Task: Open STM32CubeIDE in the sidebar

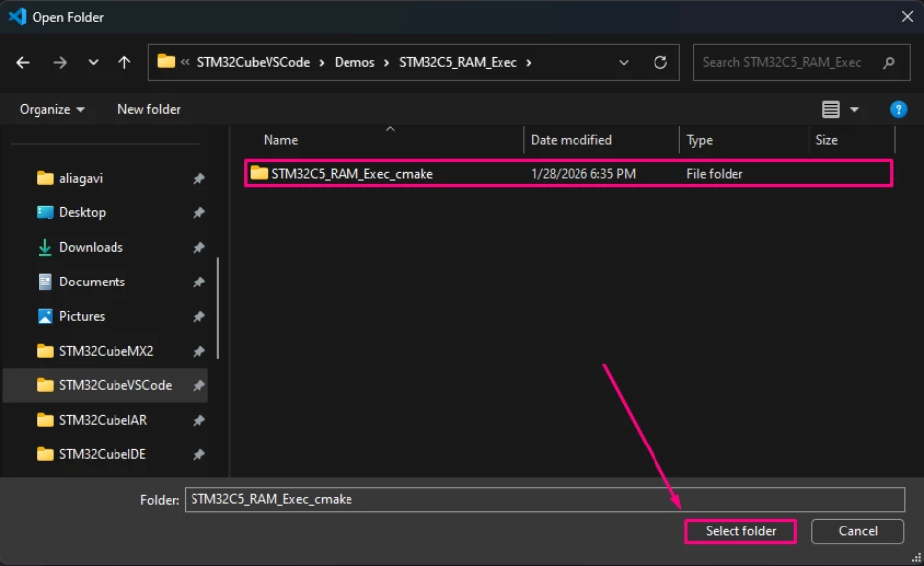Action: click(103, 454)
